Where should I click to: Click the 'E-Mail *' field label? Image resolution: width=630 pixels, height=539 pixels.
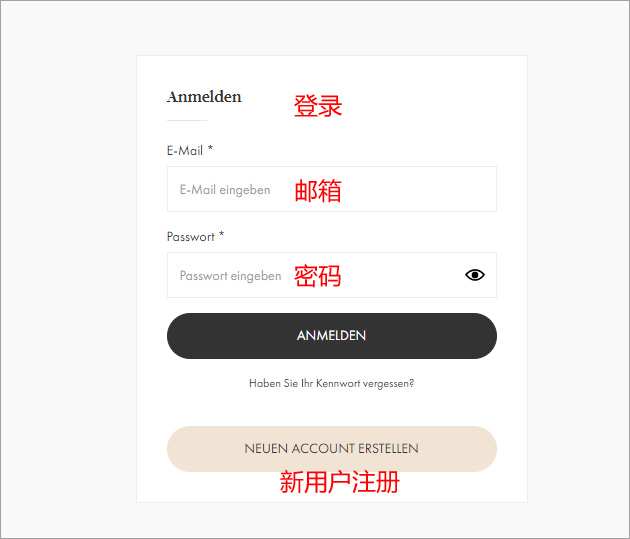pyautogui.click(x=190, y=151)
